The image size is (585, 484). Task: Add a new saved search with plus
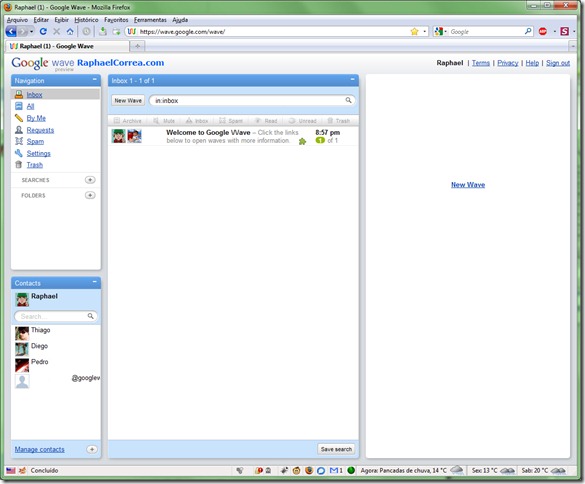90,180
